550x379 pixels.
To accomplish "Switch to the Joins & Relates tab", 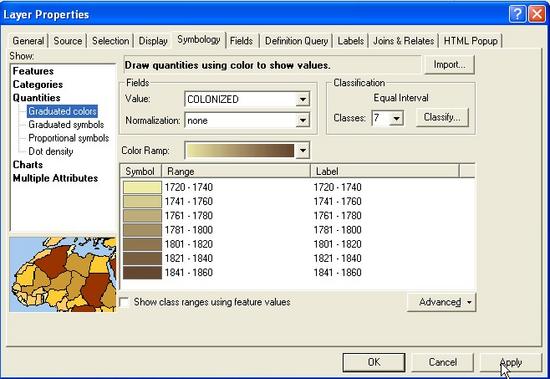I will coord(403,41).
